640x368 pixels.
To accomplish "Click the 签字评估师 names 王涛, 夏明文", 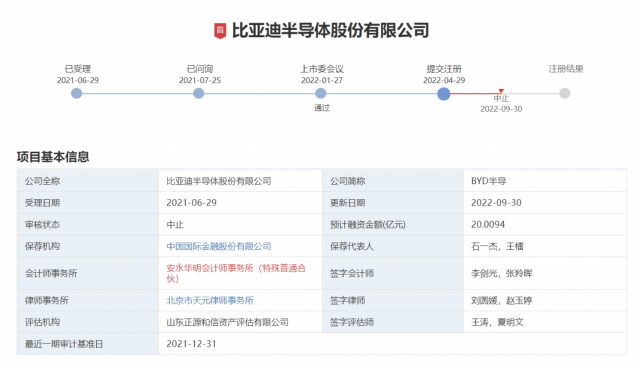I will point(497,322).
